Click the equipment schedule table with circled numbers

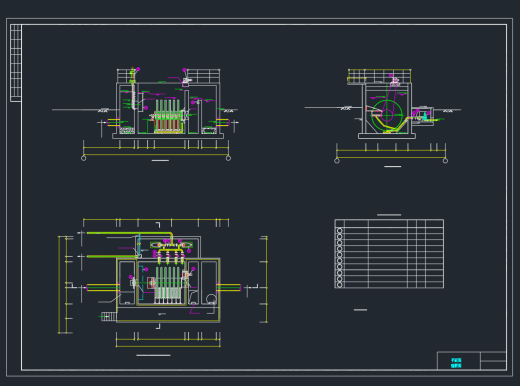pyautogui.click(x=389, y=254)
